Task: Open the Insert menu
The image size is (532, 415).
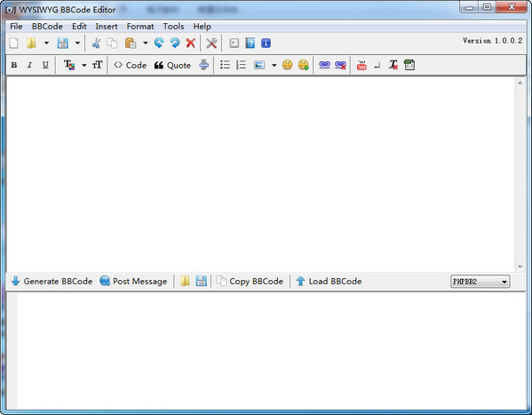Action: tap(107, 27)
